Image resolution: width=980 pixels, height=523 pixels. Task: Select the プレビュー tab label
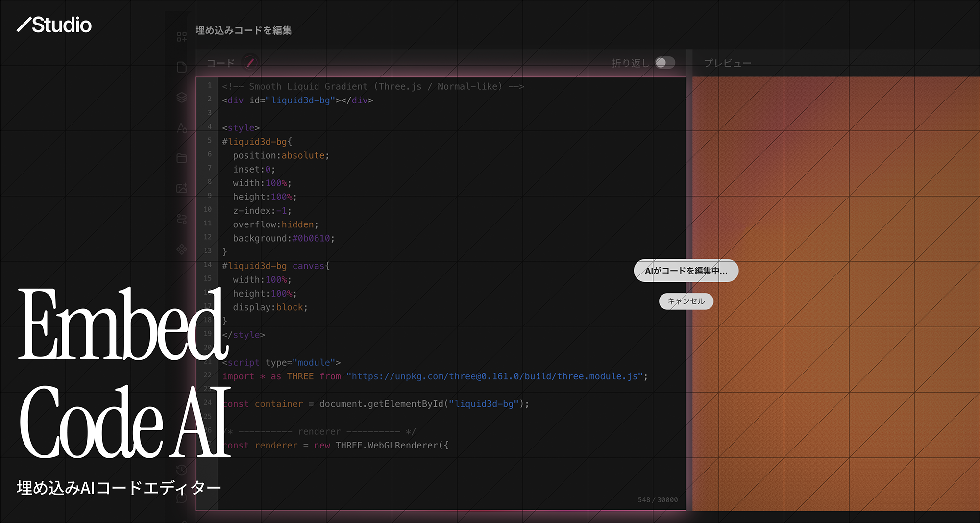coord(728,63)
